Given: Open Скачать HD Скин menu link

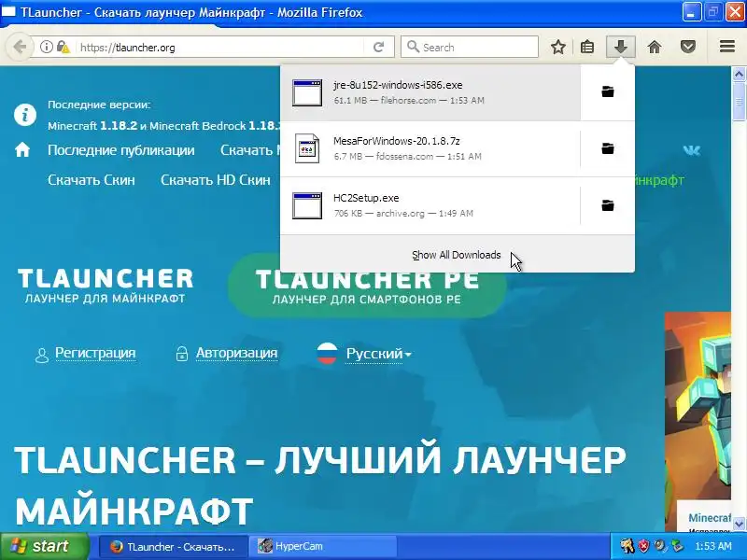Looking at the screenshot, I should 216,180.
